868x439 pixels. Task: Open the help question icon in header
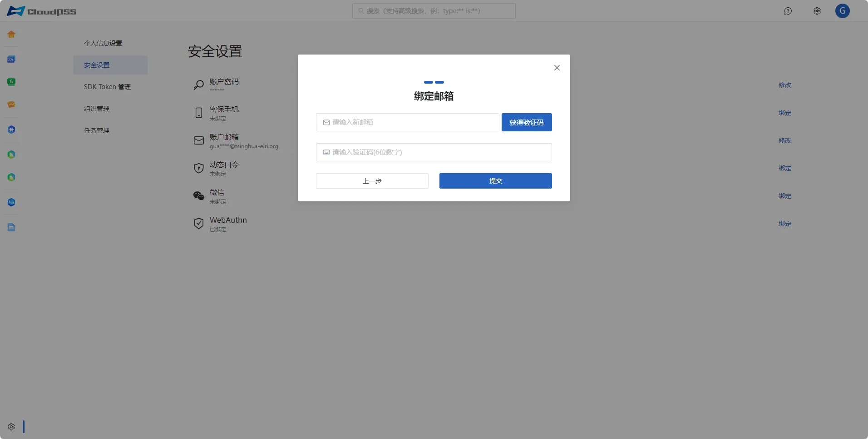click(x=788, y=11)
